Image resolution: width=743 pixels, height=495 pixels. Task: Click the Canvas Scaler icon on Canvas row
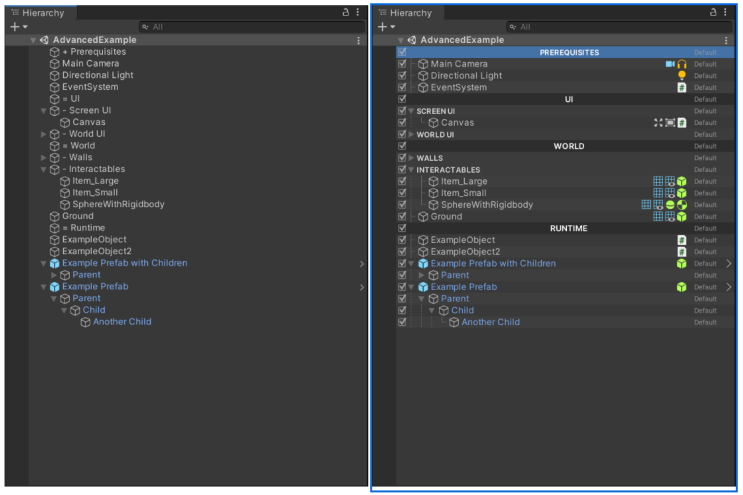coord(670,123)
